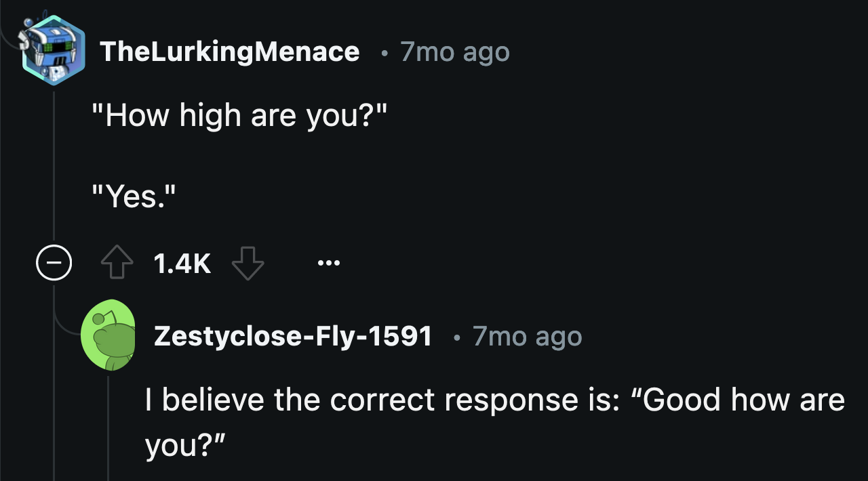
Task: Click TheLurkingMenace's '7mo ago' timestamp
Action: coord(454,52)
